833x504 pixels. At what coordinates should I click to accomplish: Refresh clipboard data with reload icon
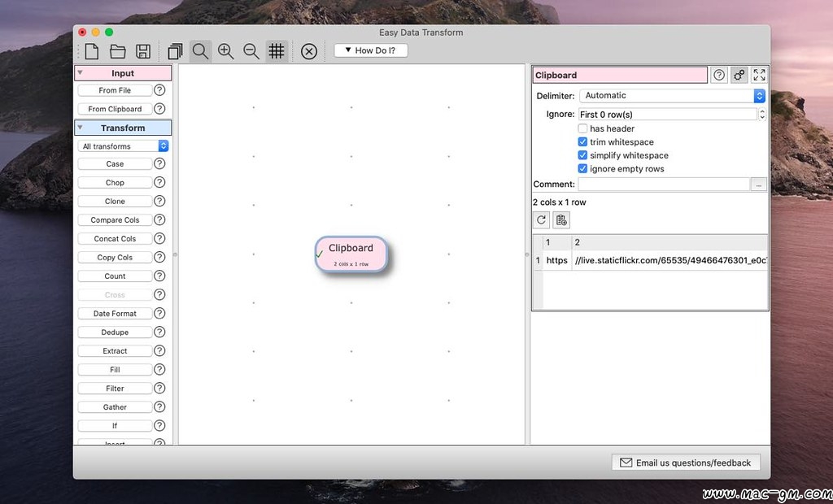(x=541, y=219)
